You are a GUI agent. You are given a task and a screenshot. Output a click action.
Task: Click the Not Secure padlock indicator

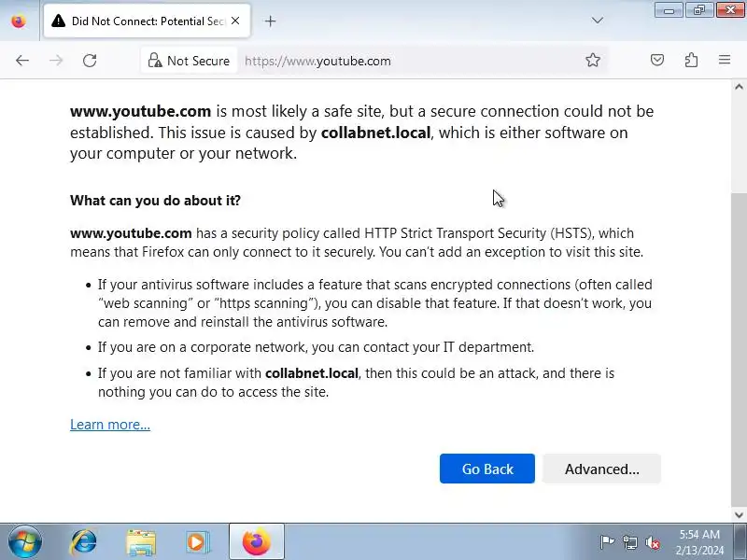tap(190, 61)
